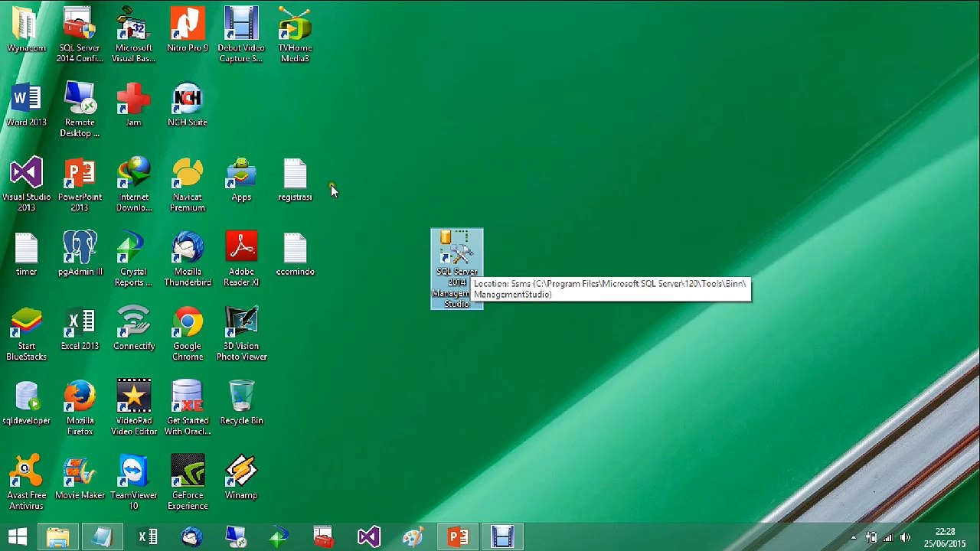980x551 pixels.
Task: Open the Windows Start button
Action: 18,536
